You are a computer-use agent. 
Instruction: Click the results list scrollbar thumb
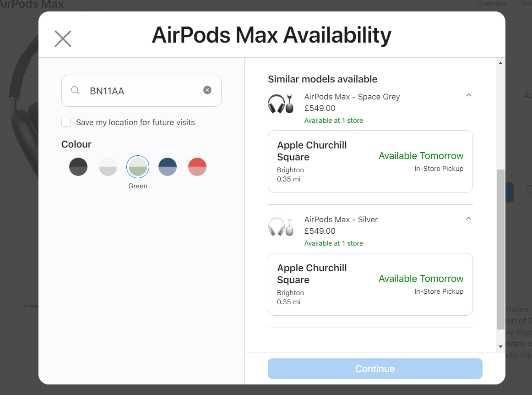[x=500, y=249]
